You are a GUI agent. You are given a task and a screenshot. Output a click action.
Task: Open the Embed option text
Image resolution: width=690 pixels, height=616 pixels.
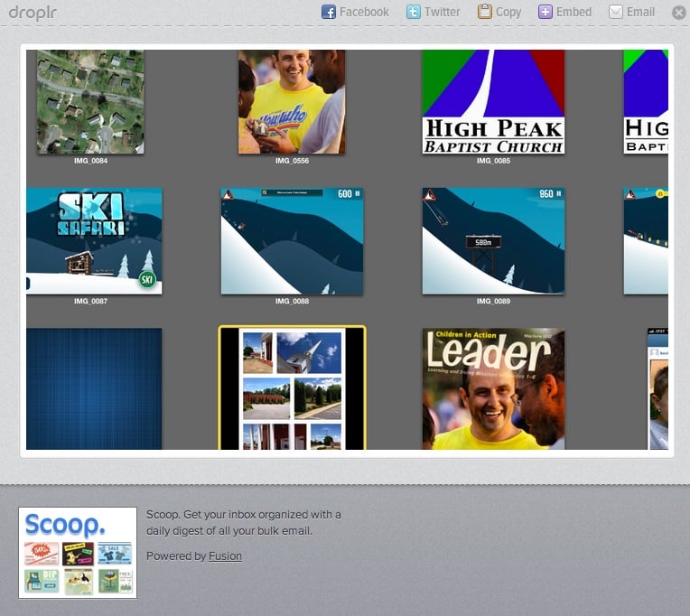click(573, 12)
